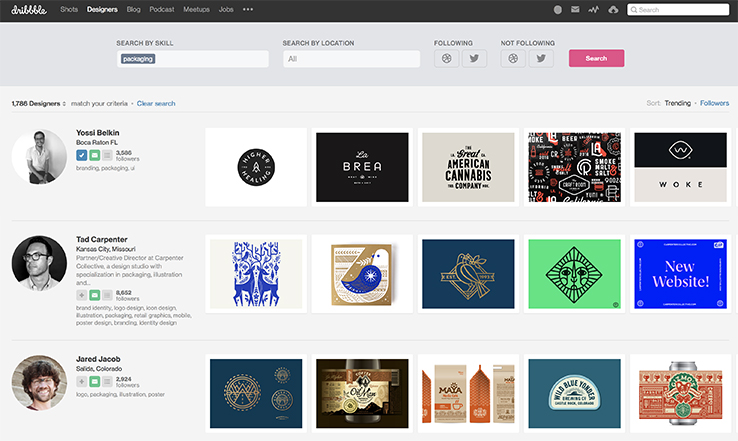
Task: Open the Podcast nav item
Action: 162,9
